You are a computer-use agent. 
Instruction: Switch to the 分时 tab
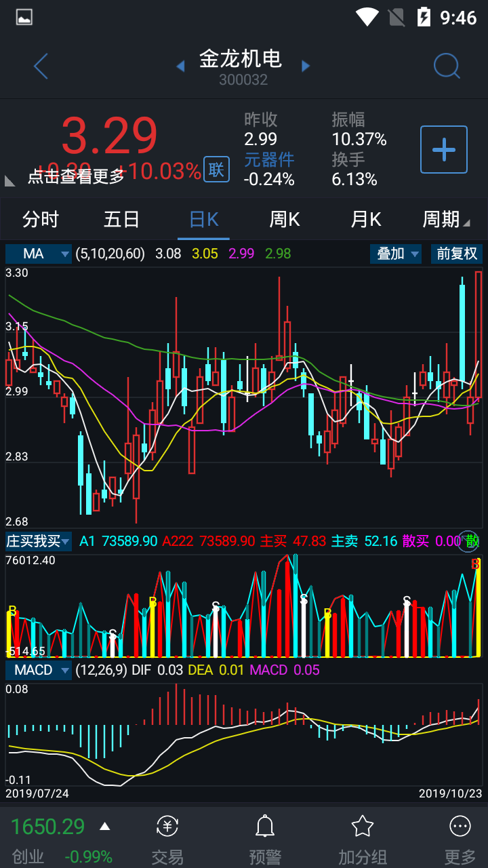(41, 220)
